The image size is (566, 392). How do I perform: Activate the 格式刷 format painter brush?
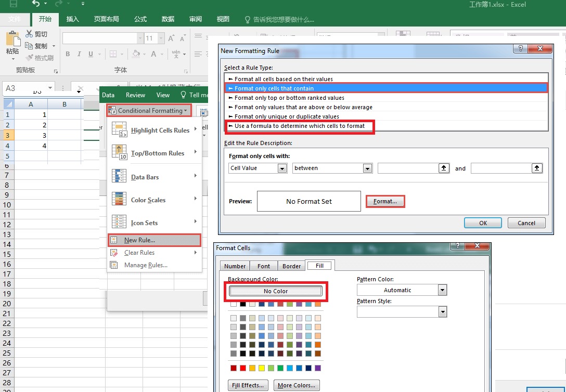tap(30, 58)
